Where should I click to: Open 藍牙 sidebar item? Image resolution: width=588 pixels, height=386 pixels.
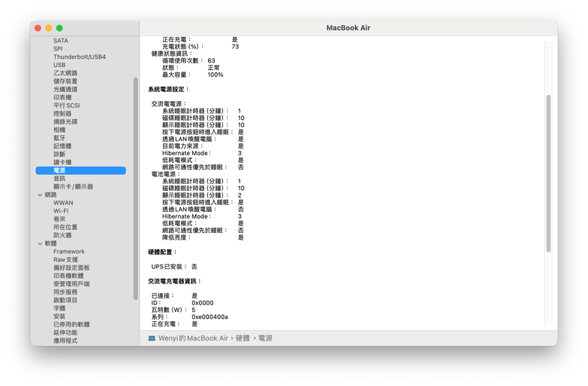[x=60, y=138]
